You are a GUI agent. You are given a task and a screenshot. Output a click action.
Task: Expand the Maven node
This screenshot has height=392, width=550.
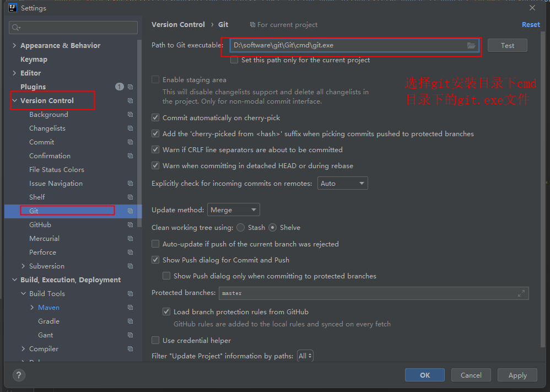coord(32,308)
